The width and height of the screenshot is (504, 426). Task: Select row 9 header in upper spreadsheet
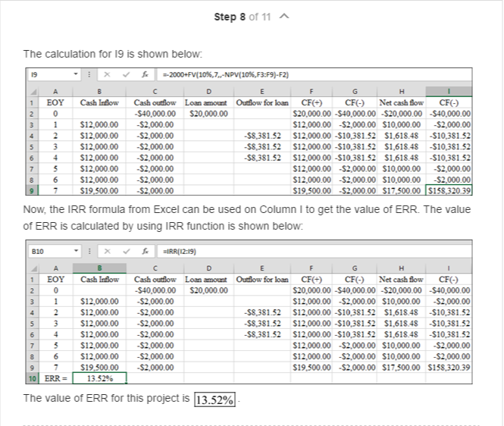[x=32, y=191]
